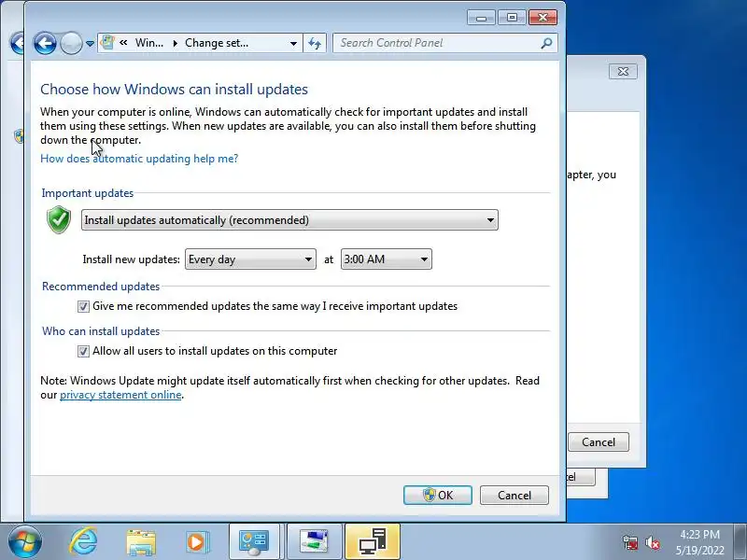Click the 'Important updates' section label
747x560 pixels.
coord(87,193)
